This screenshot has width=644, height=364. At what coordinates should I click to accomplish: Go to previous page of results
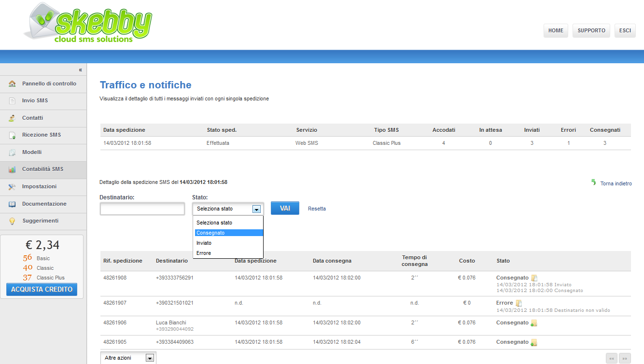click(x=612, y=358)
